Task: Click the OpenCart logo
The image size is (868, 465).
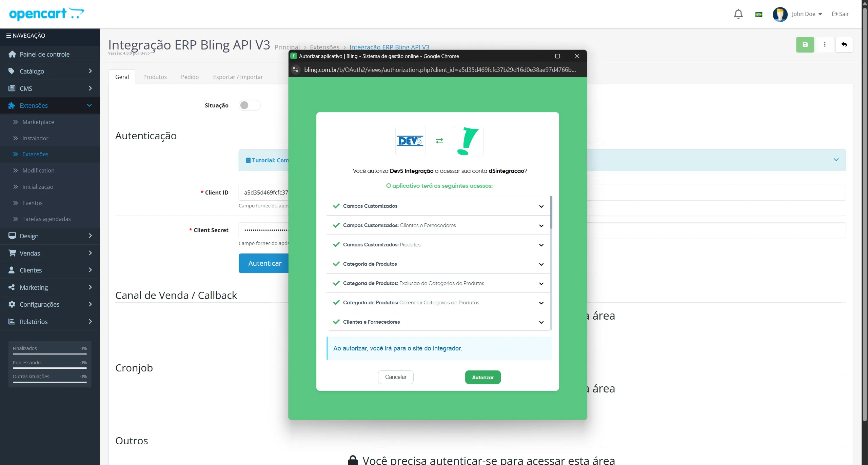Action: coord(47,14)
